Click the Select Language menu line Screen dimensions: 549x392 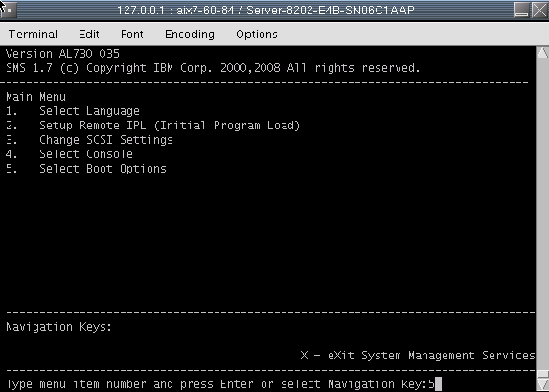tap(73, 111)
